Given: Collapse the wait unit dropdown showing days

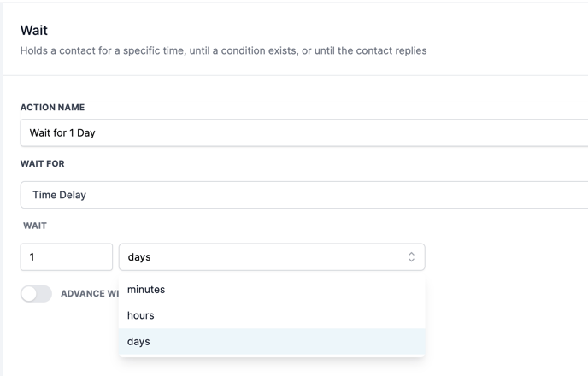Looking at the screenshot, I should (x=272, y=257).
